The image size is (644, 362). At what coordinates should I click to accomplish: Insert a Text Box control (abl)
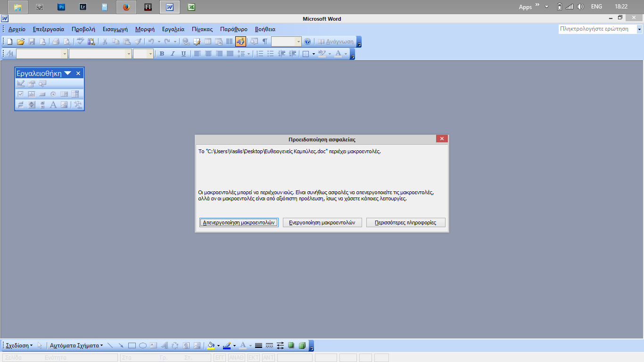pos(32,94)
